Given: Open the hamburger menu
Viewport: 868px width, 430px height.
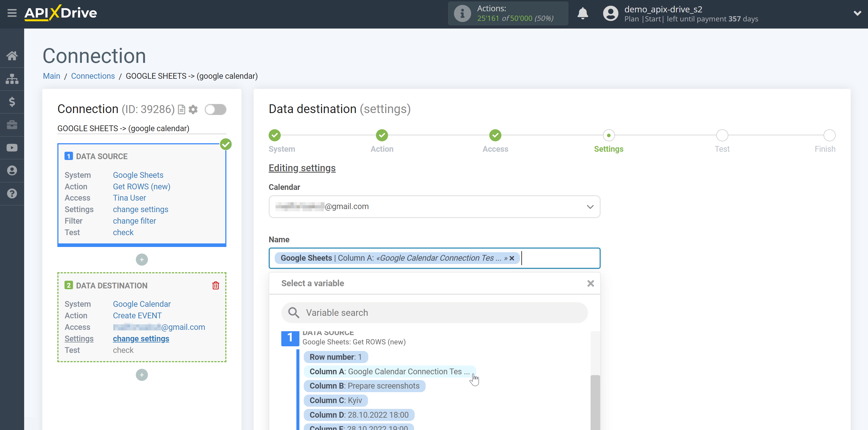Looking at the screenshot, I should click(12, 13).
